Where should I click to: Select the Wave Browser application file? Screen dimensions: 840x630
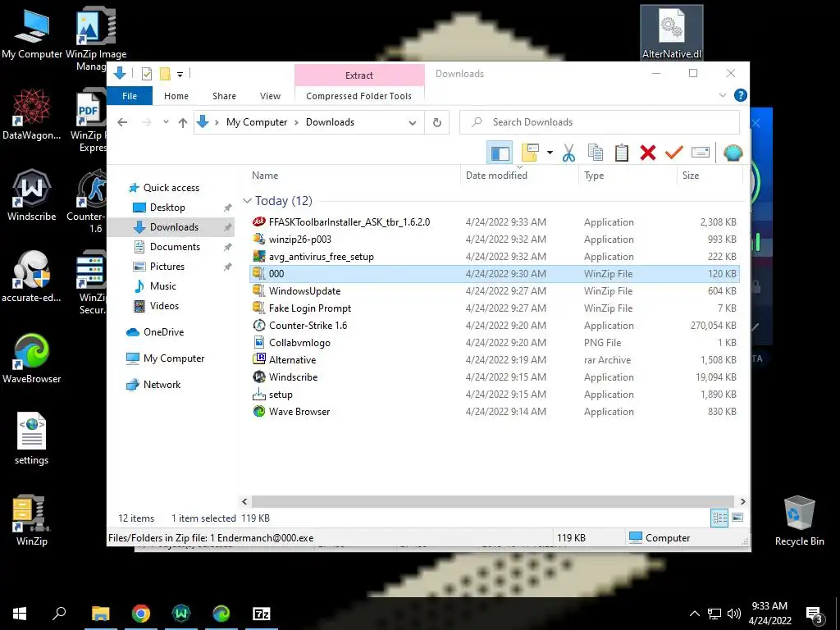tap(495, 412)
